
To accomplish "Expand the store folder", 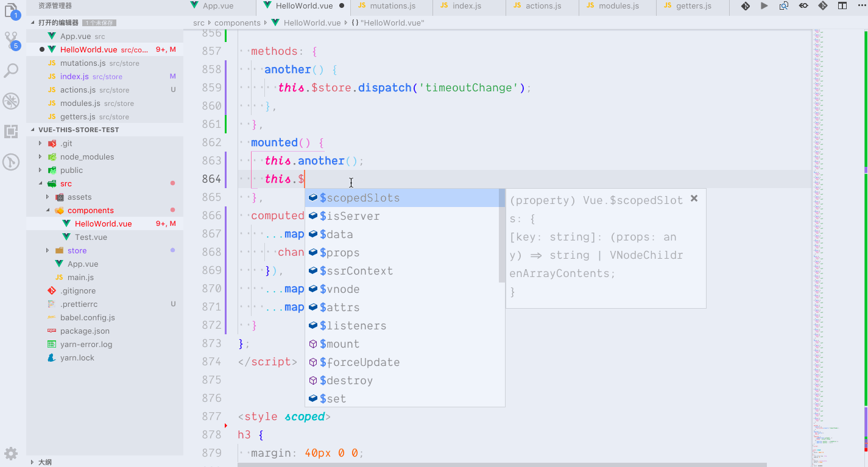I will point(48,250).
